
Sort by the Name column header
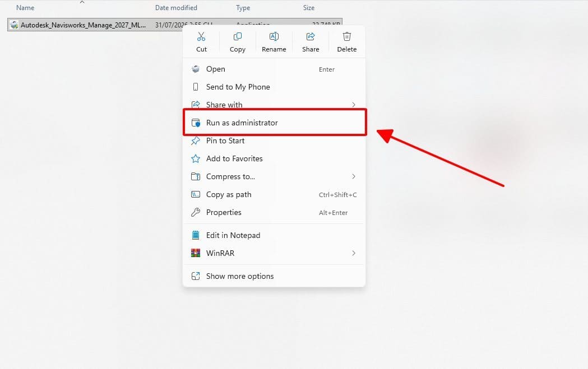coord(25,7)
